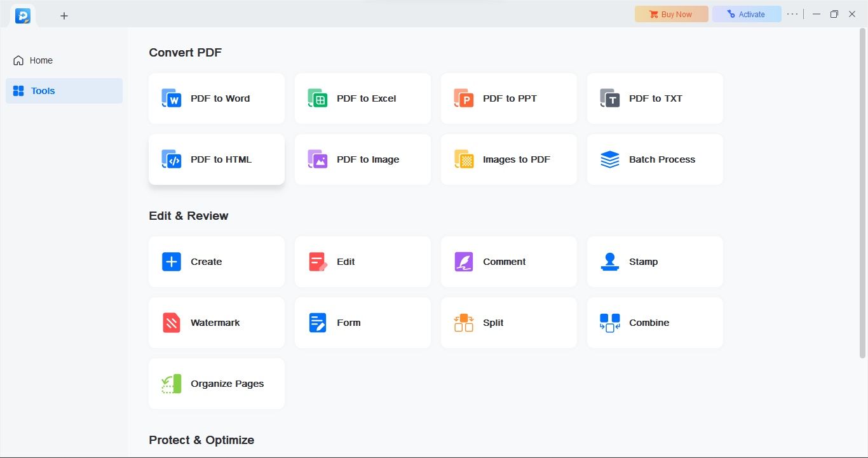Select the PDF to Excel tool

[x=362, y=98]
